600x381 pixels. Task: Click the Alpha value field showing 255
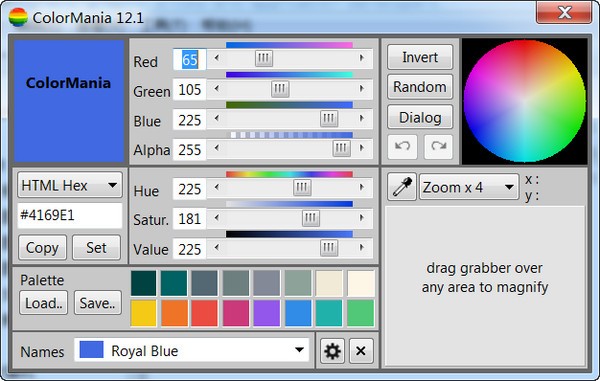[189, 150]
